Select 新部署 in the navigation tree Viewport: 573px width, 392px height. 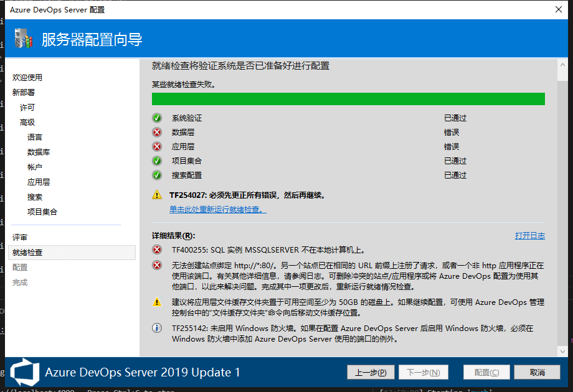tap(24, 93)
